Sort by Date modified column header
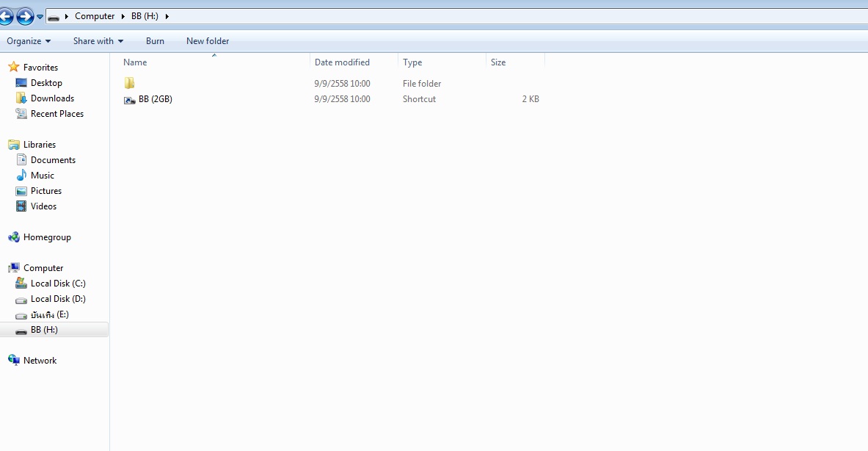Image resolution: width=868 pixels, height=451 pixels. 342,62
